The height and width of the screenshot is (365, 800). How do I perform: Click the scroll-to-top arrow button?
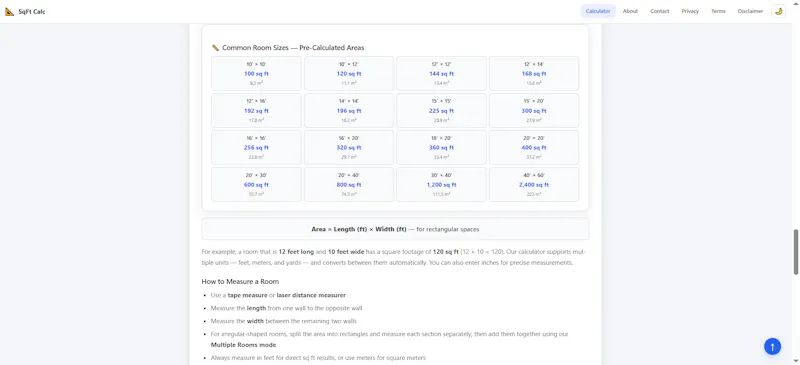(x=772, y=347)
